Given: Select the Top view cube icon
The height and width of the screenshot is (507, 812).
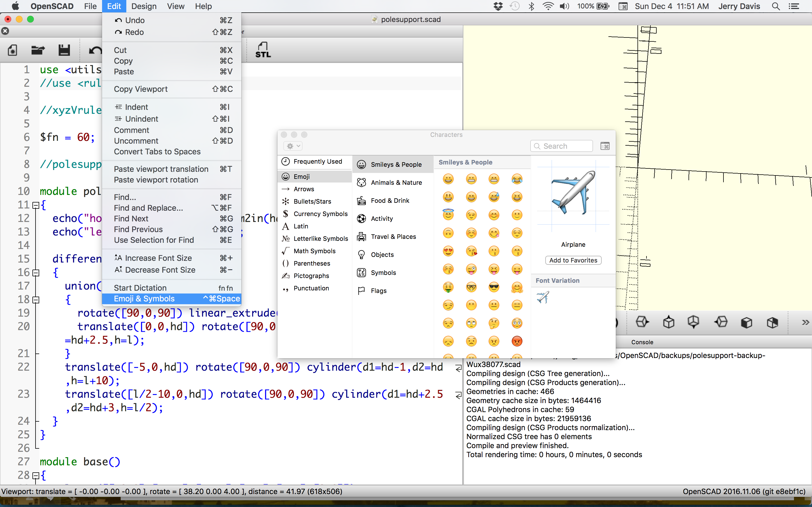Looking at the screenshot, I should pyautogui.click(x=668, y=322).
